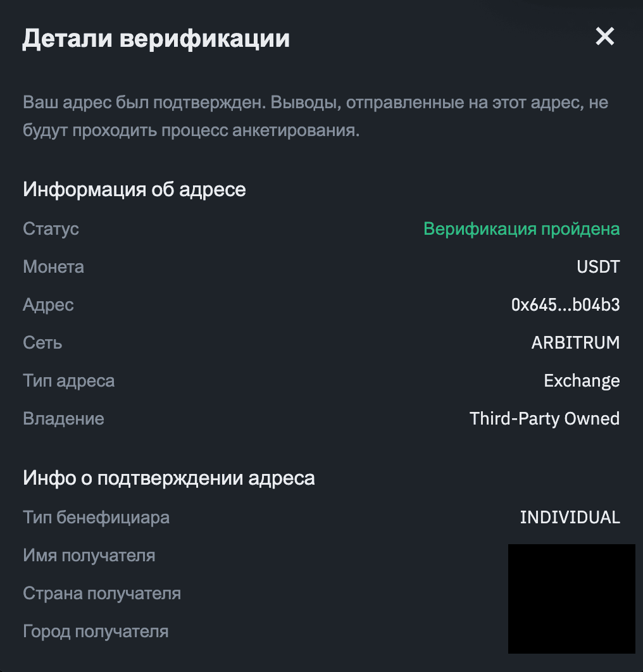This screenshot has height=672, width=643.
Task: Select the 'Инфо о подтверждении адреса' header
Action: tap(169, 478)
